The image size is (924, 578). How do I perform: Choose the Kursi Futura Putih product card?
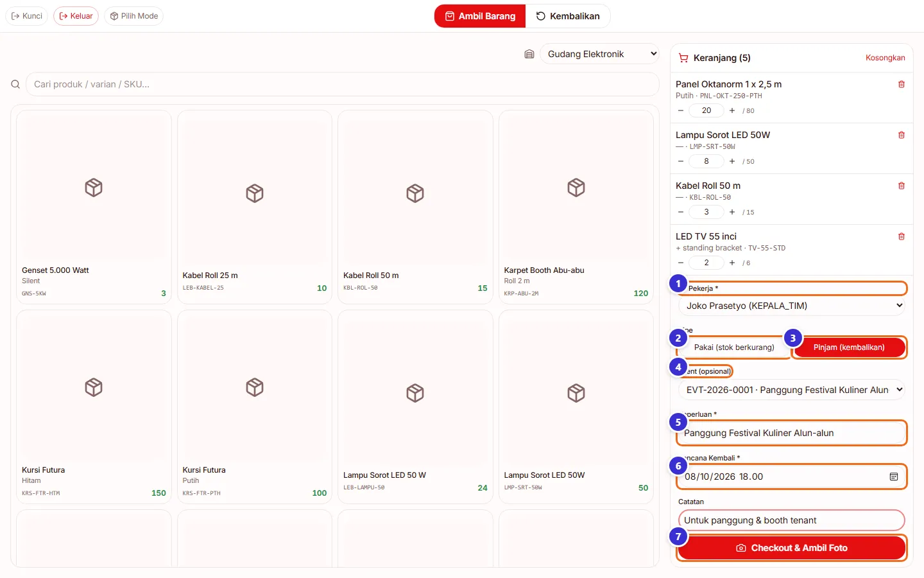coord(255,407)
